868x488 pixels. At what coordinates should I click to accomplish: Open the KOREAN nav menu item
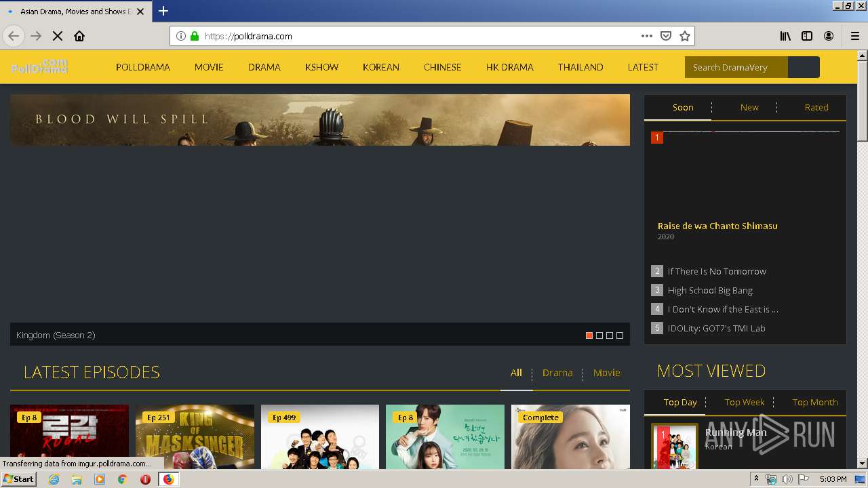tap(381, 67)
